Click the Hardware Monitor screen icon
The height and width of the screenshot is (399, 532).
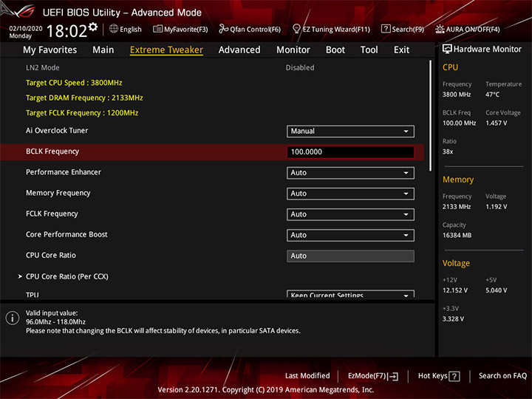point(447,50)
